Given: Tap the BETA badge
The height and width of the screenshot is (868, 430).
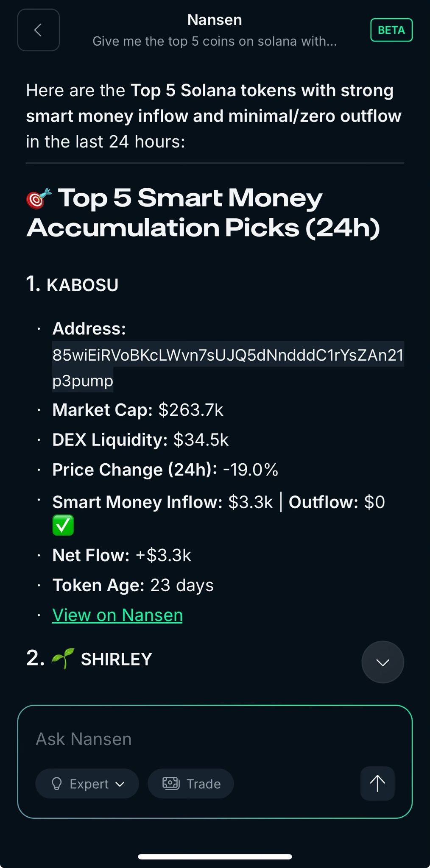Looking at the screenshot, I should click(391, 30).
